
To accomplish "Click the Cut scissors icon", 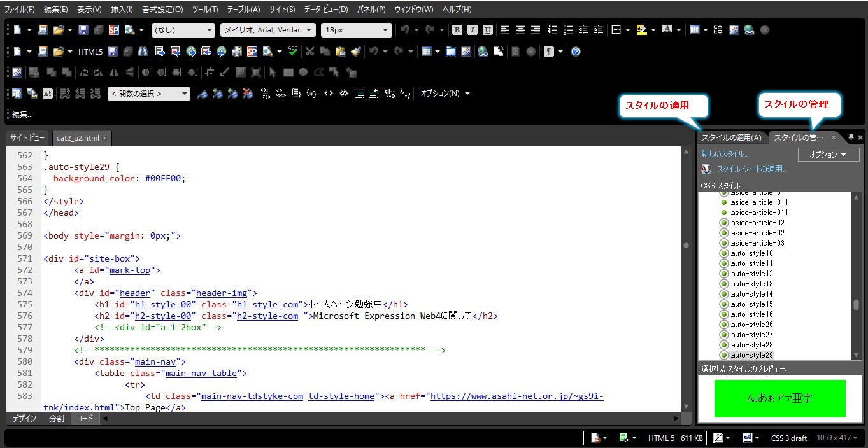I will point(309,52).
